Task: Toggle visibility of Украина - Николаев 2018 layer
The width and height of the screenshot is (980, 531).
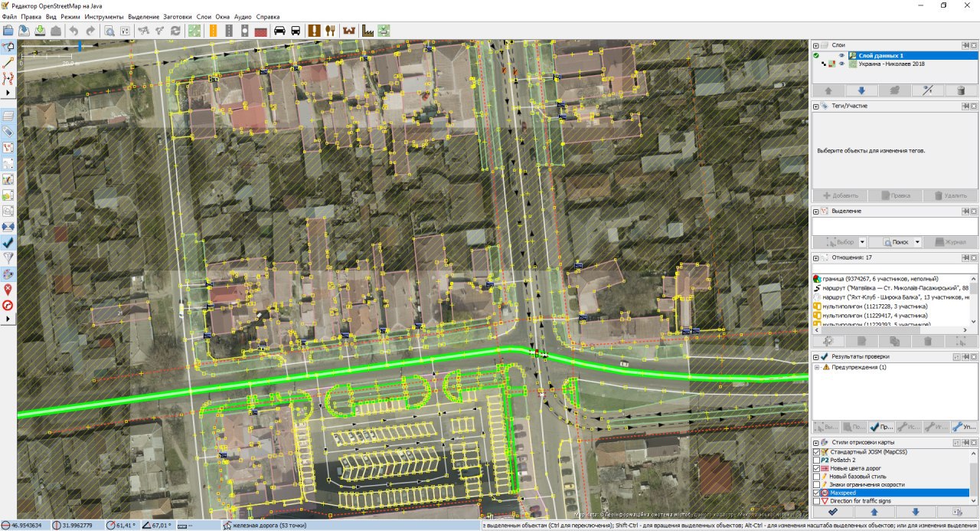Action: click(841, 64)
